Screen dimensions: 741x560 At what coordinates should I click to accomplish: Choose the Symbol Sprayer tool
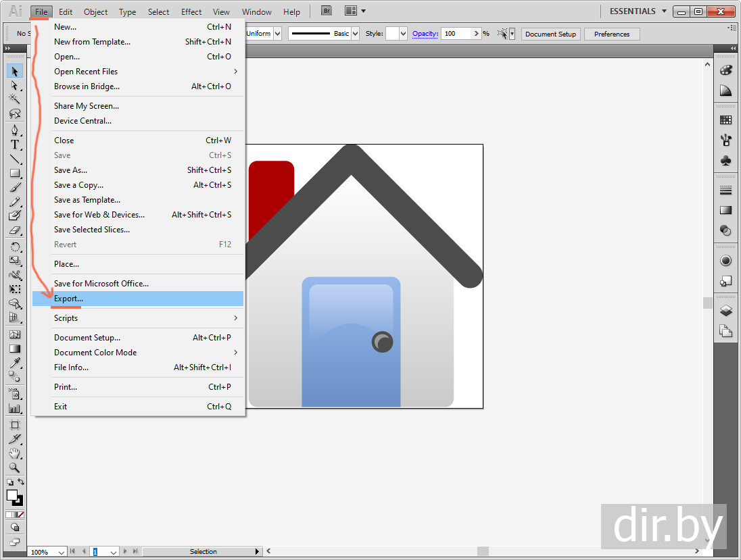(x=15, y=394)
